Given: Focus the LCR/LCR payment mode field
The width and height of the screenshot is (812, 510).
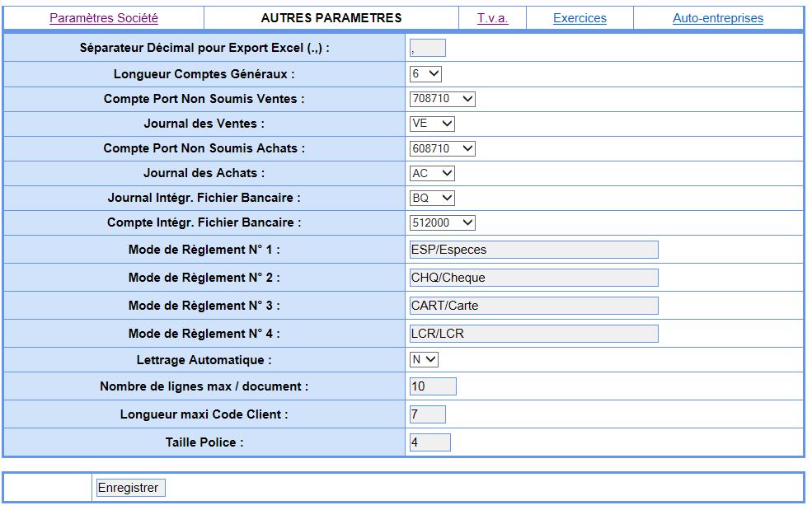Looking at the screenshot, I should click(533, 334).
